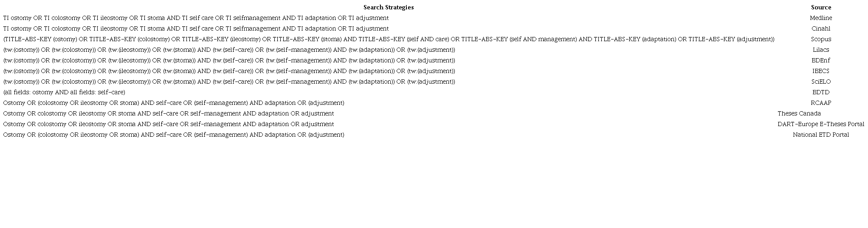Click the Theses Canada source cell
The width and height of the screenshot is (868, 228).
coord(799,113)
